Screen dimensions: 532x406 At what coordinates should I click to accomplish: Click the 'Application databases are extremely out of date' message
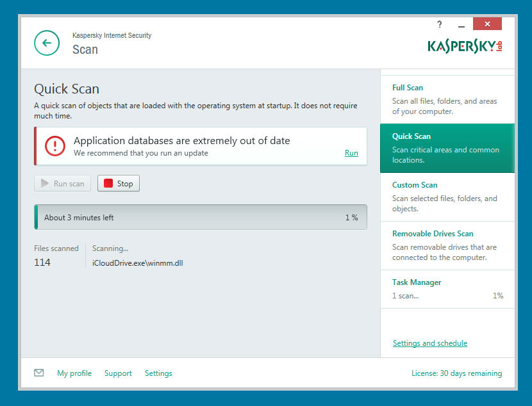pos(182,141)
